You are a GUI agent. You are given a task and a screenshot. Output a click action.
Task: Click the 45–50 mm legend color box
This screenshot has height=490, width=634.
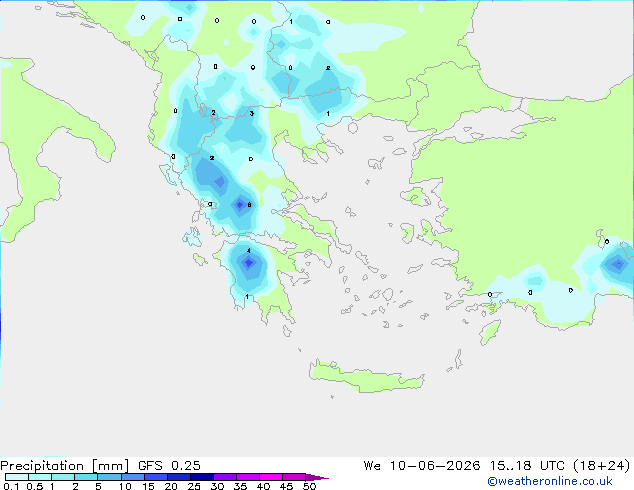(294, 477)
